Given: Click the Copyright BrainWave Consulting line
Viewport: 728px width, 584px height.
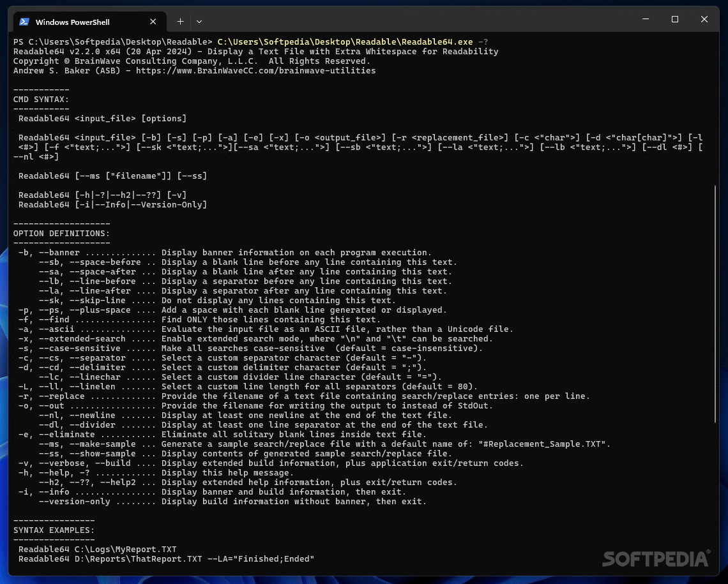Looking at the screenshot, I should click(x=192, y=61).
